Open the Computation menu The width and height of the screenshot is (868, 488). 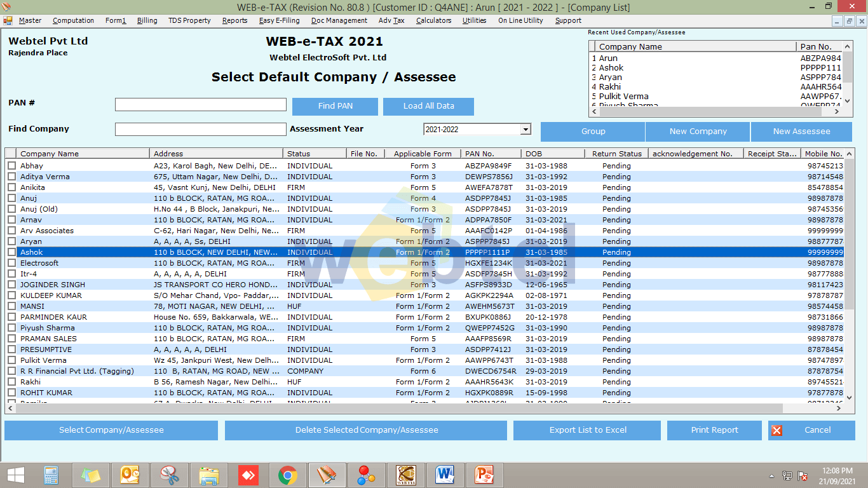(x=73, y=20)
